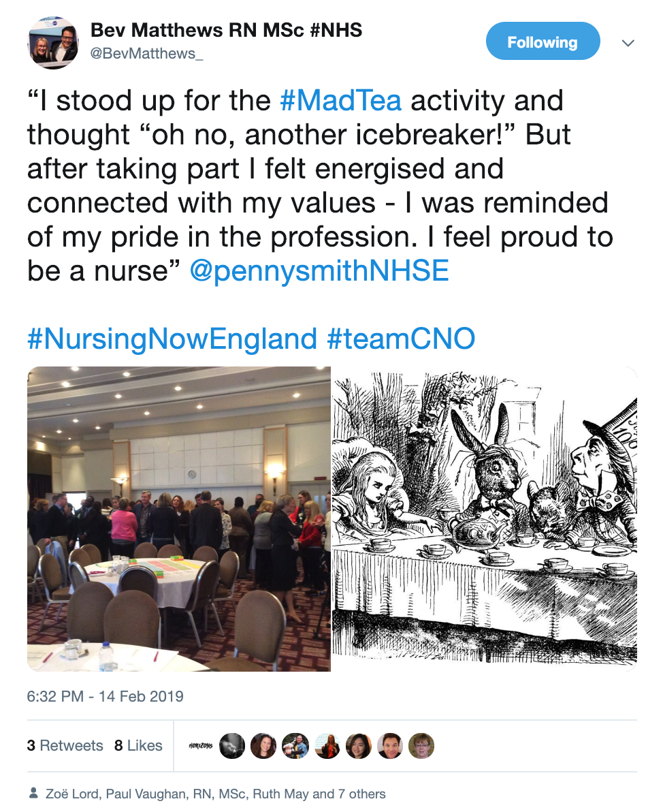Open the fourth liker's avatar
663x812 pixels.
pyautogui.click(x=295, y=746)
